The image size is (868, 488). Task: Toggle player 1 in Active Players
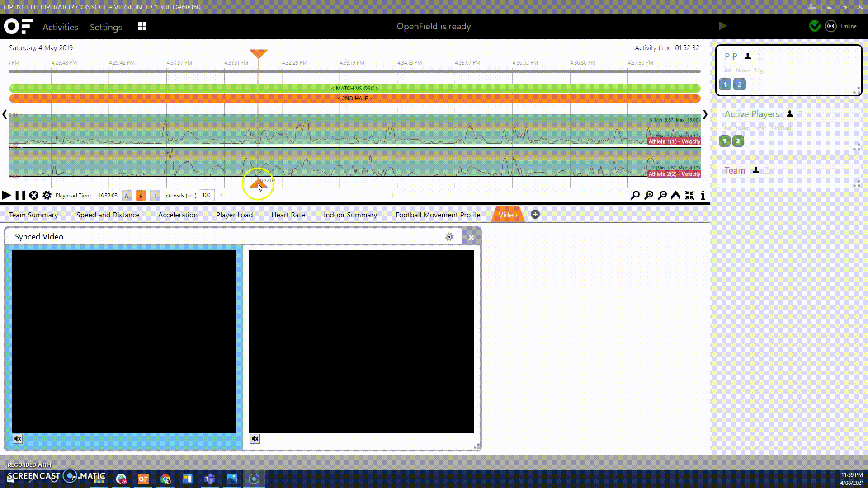[x=725, y=141]
